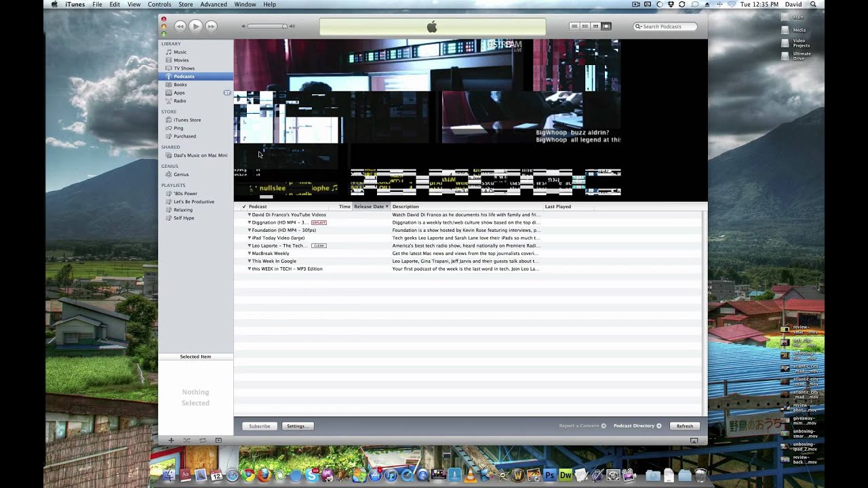Toggle shuffle at sidebar bottom

186,441
